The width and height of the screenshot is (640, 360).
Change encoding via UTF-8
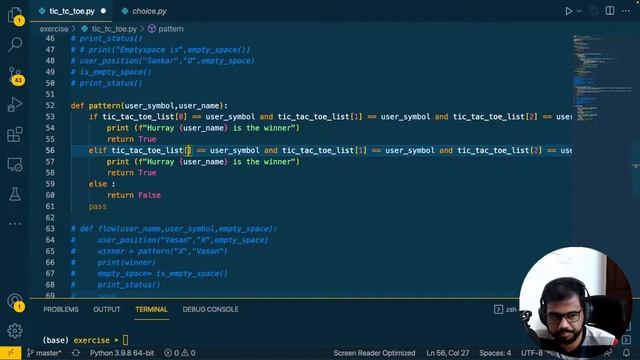531,353
